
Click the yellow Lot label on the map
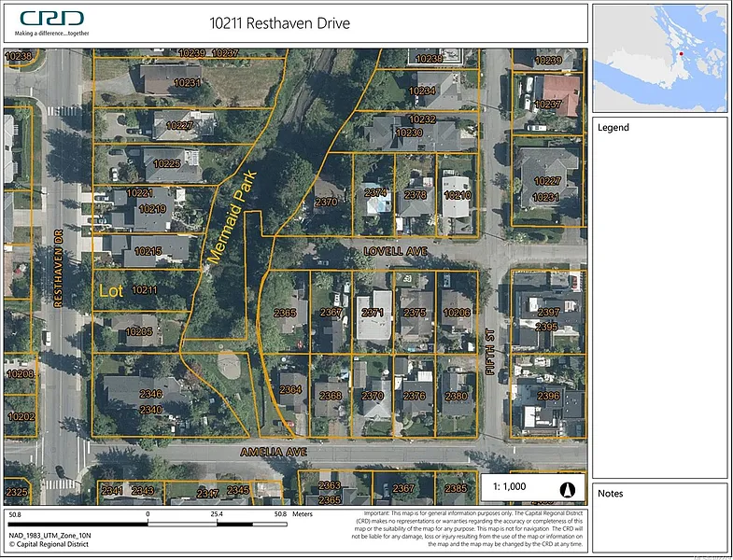coord(111,291)
